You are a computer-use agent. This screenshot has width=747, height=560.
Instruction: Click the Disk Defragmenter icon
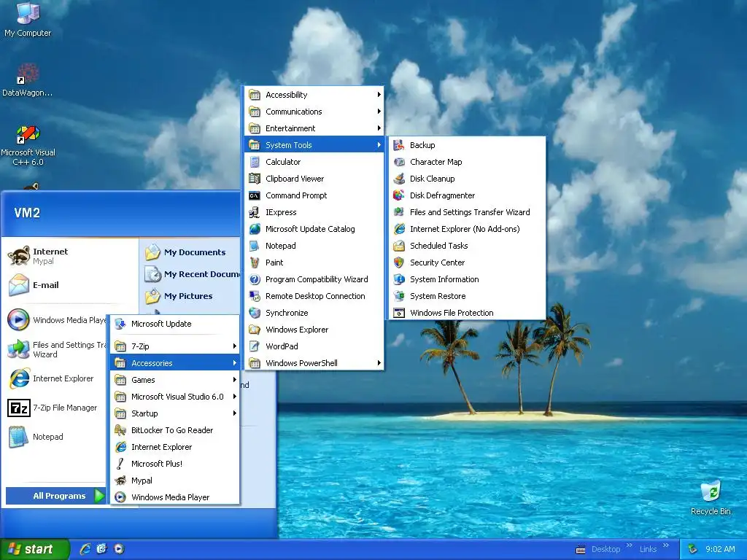point(399,195)
